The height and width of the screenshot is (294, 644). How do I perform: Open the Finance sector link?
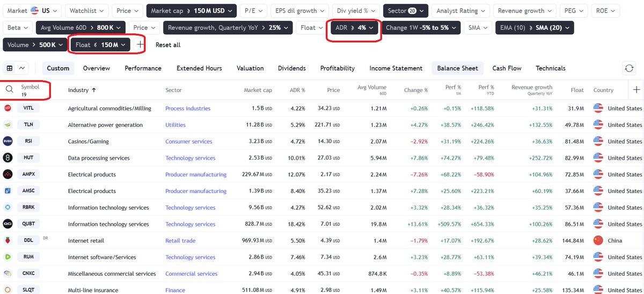(175, 290)
